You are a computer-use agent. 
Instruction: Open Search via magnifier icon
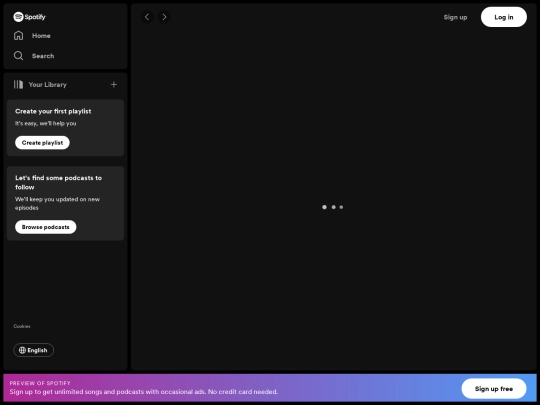19,56
